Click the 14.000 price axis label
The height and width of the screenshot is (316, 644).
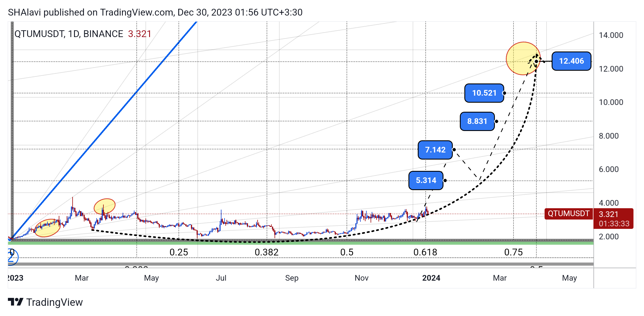tap(611, 35)
